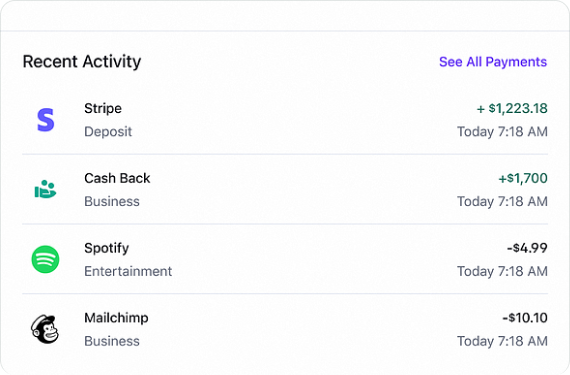This screenshot has height=375, width=570.
Task: Click the Mailchimp row timestamp
Action: pos(502,341)
